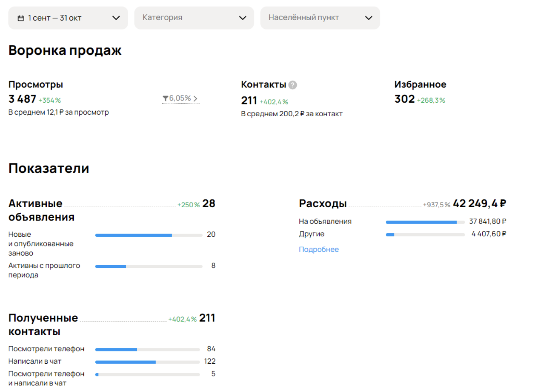This screenshot has height=392, width=536.
Task: Click the chevron arrow in Категория filter
Action: 243,18
